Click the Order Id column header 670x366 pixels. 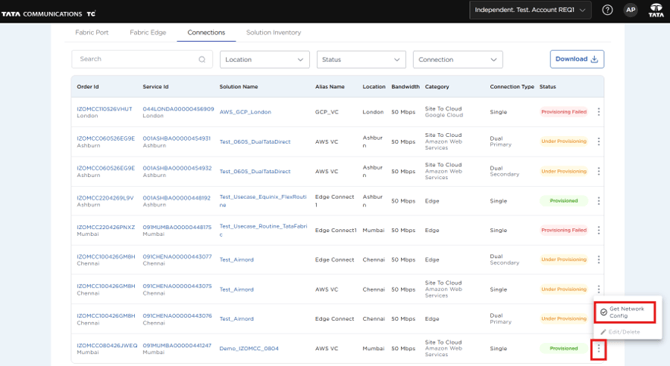pos(88,87)
